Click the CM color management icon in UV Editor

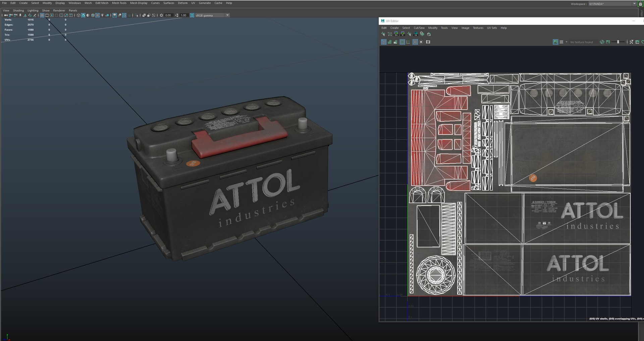coord(416,34)
